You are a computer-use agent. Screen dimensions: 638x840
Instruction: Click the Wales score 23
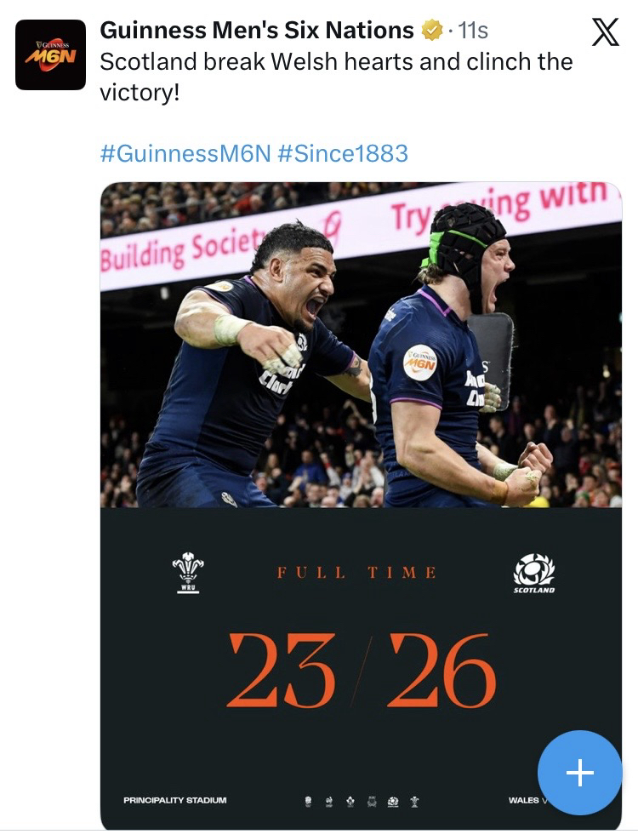281,670
